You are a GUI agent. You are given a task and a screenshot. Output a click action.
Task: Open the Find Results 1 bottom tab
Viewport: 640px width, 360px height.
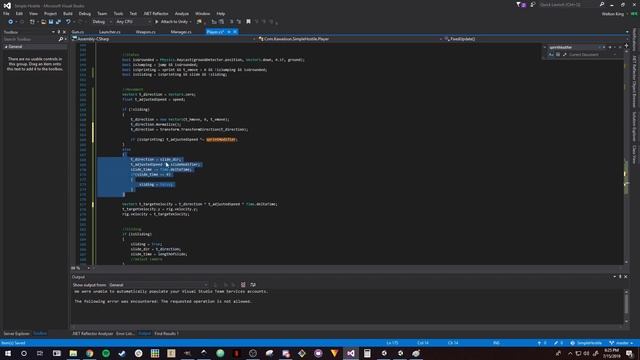click(166, 333)
